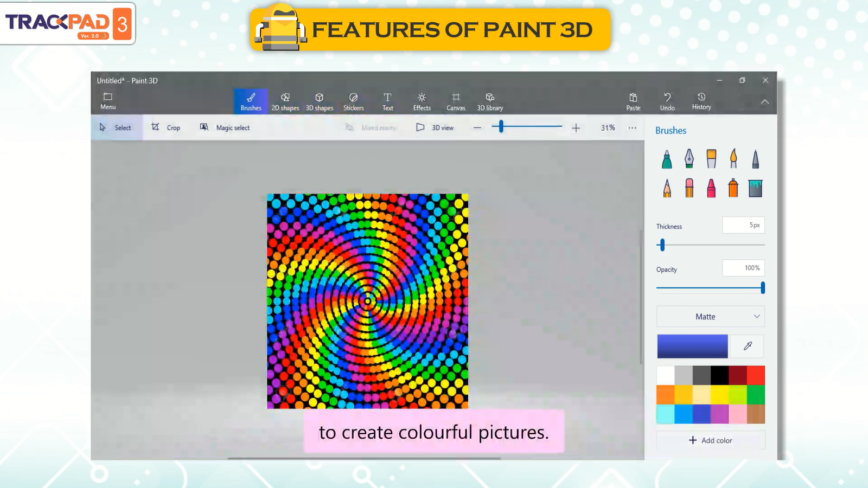This screenshot has width=868, height=488.
Task: Open the History panel
Action: pos(701,101)
